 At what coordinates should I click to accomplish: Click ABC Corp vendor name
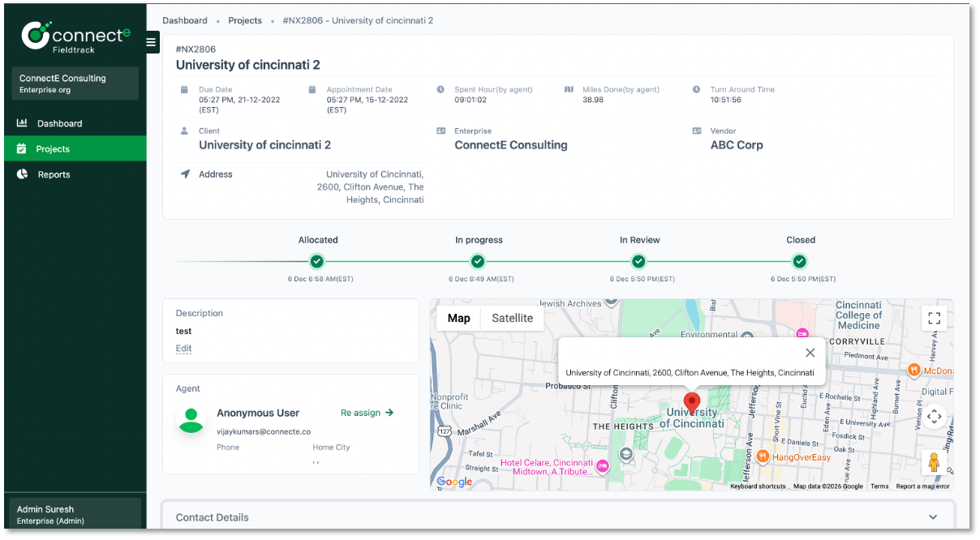coord(737,145)
